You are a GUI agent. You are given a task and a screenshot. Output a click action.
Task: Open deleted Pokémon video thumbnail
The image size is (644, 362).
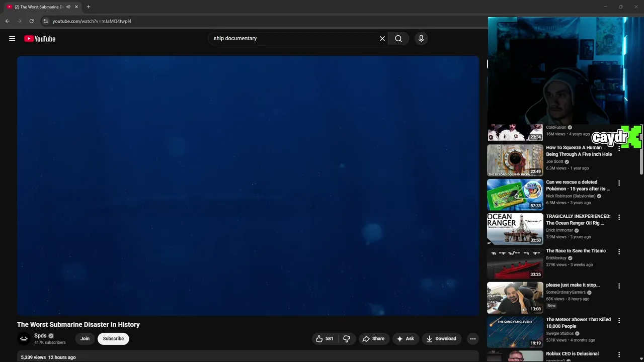[x=515, y=195]
